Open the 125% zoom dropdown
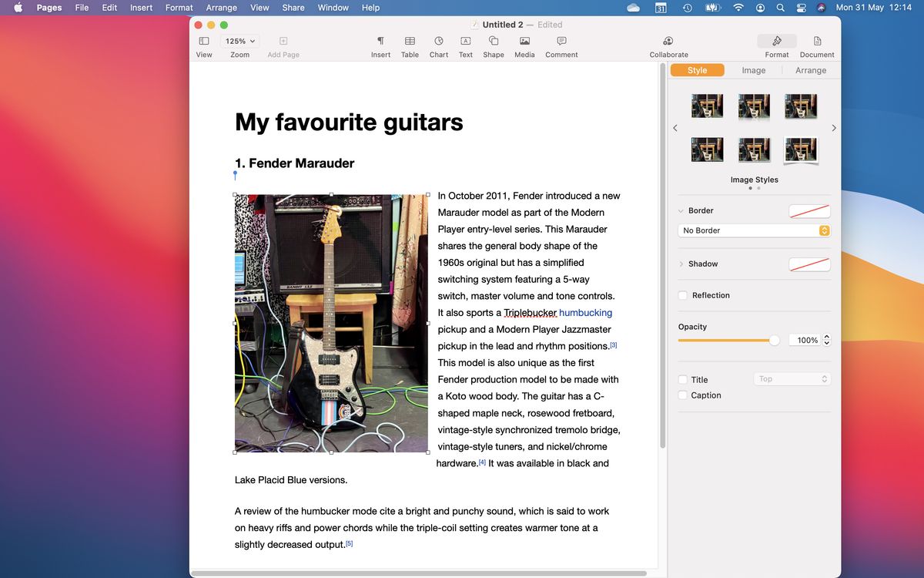This screenshot has height=578, width=924. click(x=239, y=41)
